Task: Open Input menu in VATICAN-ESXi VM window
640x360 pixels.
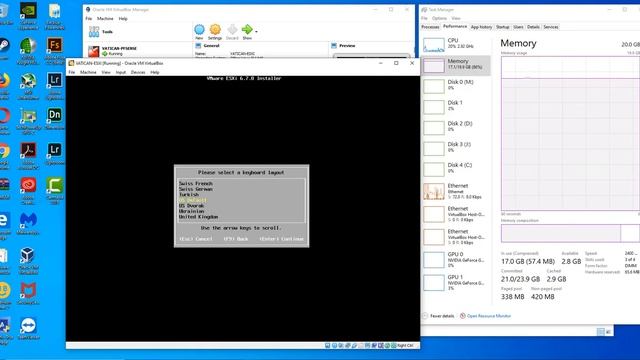Action: [121, 72]
